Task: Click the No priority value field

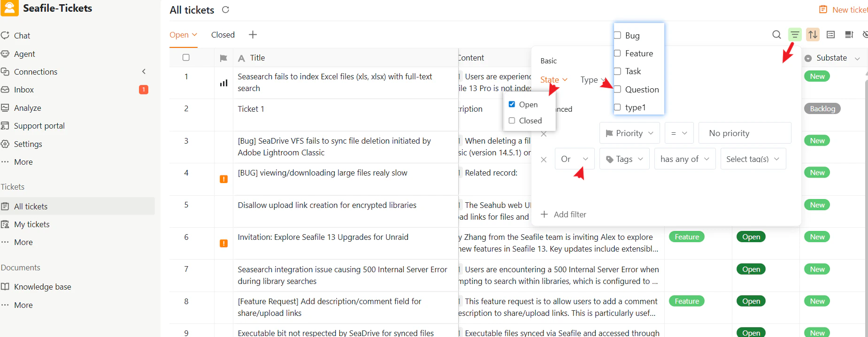Action: coord(745,133)
